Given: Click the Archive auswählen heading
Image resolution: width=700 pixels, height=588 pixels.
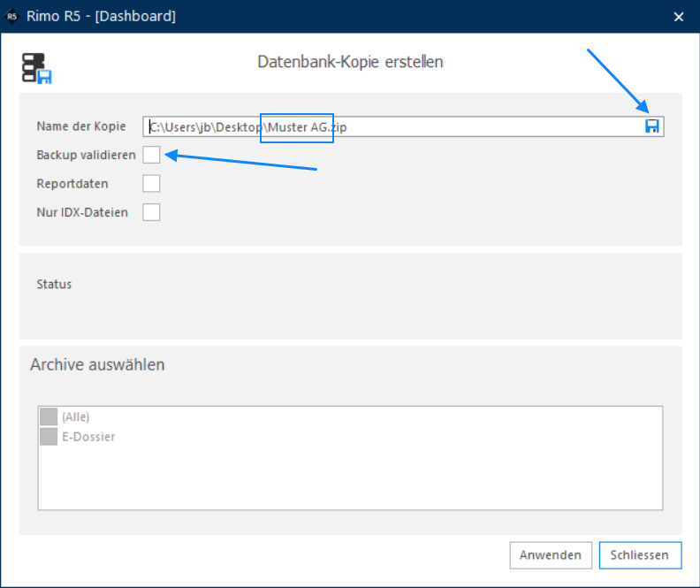Looking at the screenshot, I should 97,365.
